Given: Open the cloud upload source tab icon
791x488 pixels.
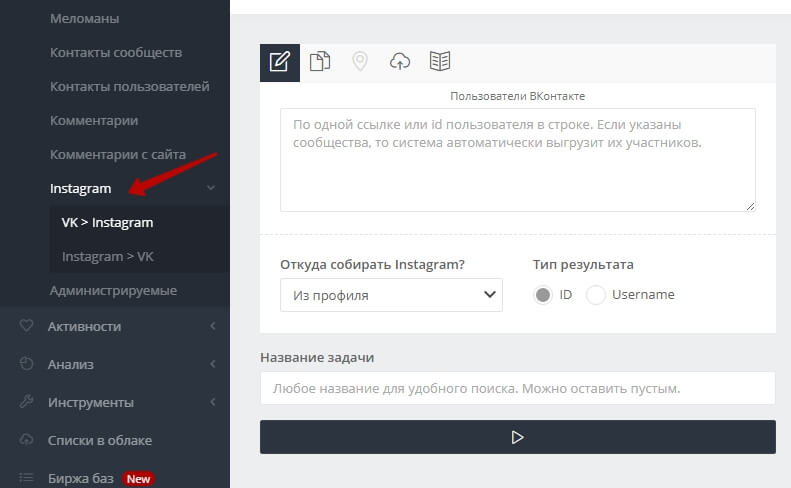Looking at the screenshot, I should pos(400,62).
